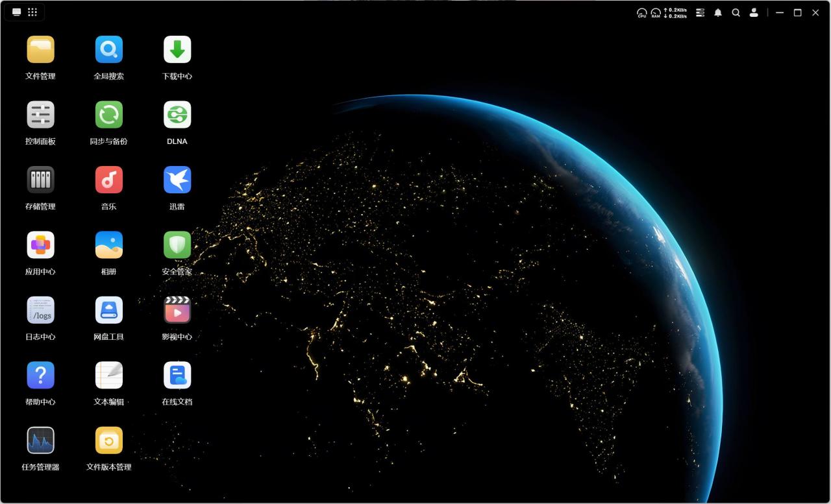The height and width of the screenshot is (504, 831).
Task: Click the show desktop monitor icon
Action: [16, 12]
